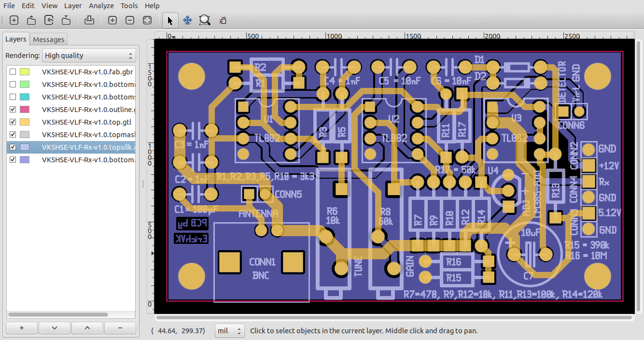Click the Zoom Out toolbar icon
This screenshot has height=340, width=644.
(129, 20)
